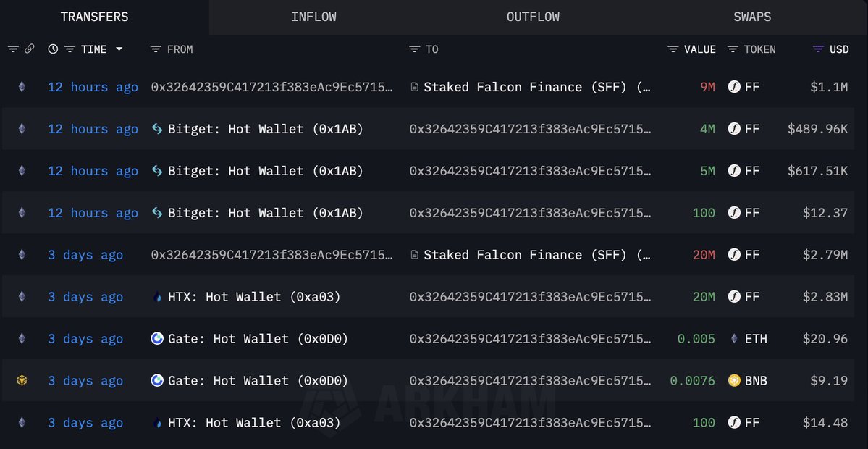Select the SWAPS tab
This screenshot has width=868, height=449.
click(x=752, y=17)
